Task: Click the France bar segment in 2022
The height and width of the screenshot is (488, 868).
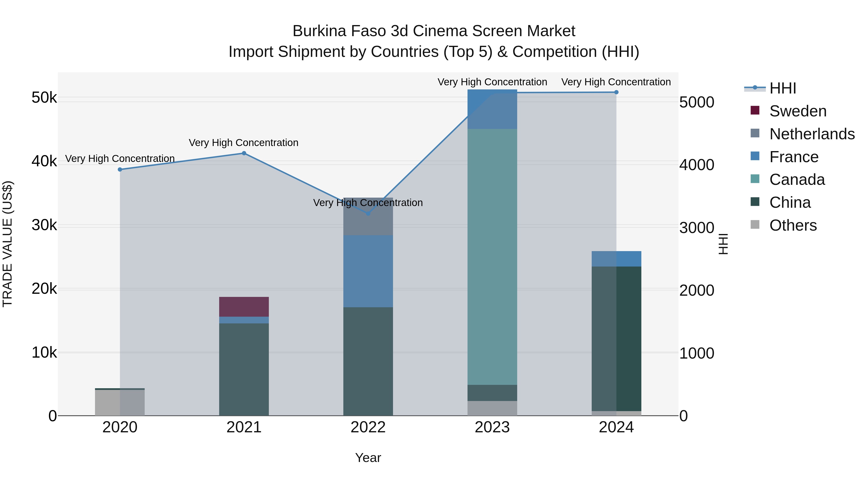Action: (x=368, y=271)
